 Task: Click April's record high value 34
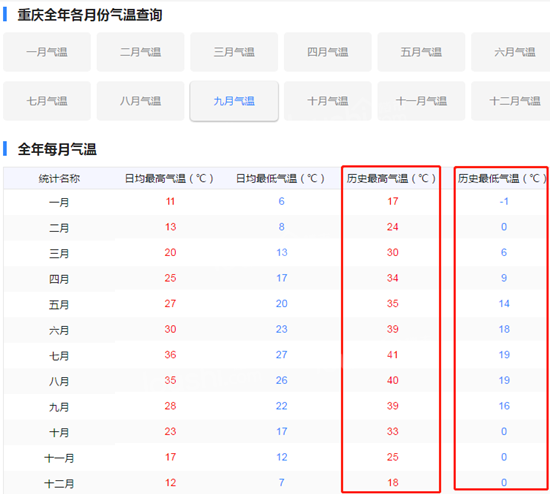(393, 278)
